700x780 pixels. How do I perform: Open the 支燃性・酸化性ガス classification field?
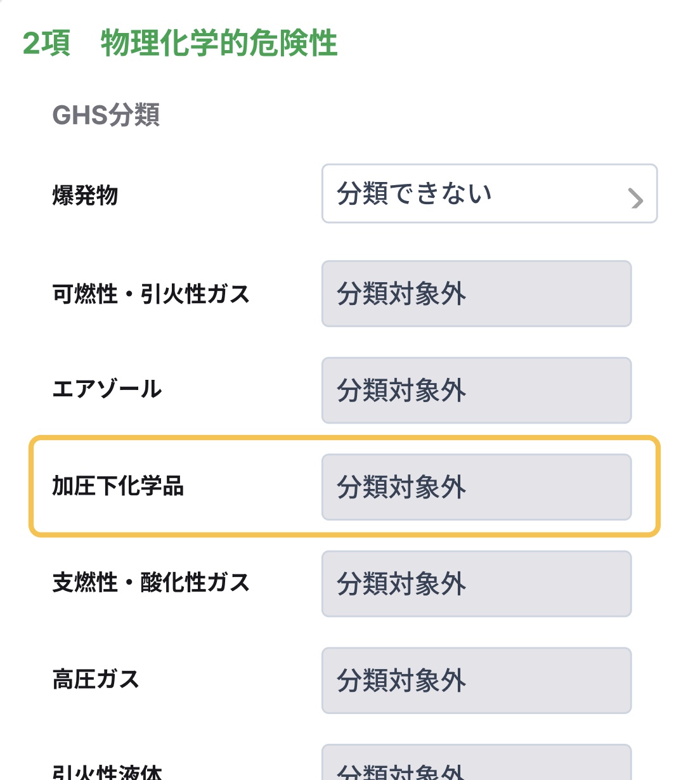click(476, 583)
